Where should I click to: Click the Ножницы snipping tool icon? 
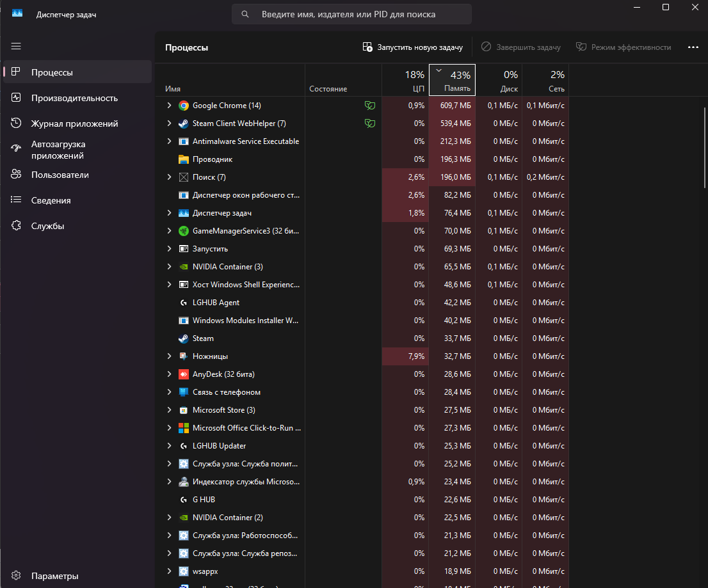183,356
